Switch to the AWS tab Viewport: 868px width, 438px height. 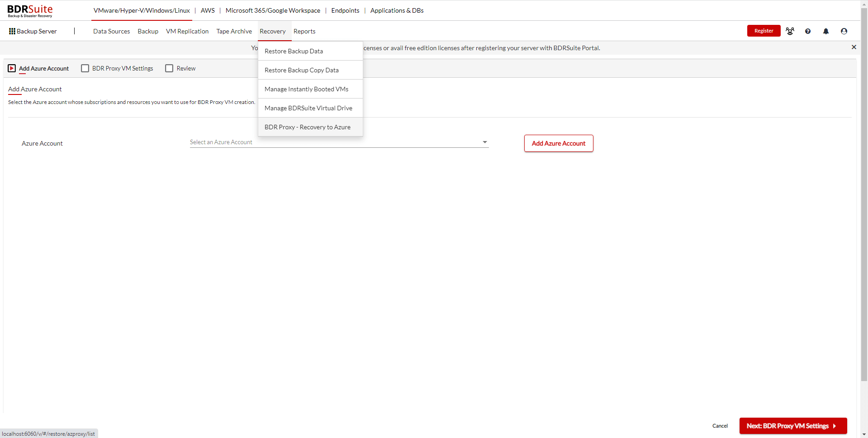point(208,10)
